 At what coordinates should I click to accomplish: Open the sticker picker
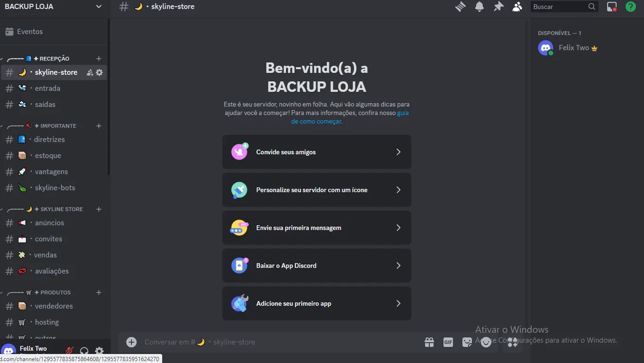click(467, 342)
